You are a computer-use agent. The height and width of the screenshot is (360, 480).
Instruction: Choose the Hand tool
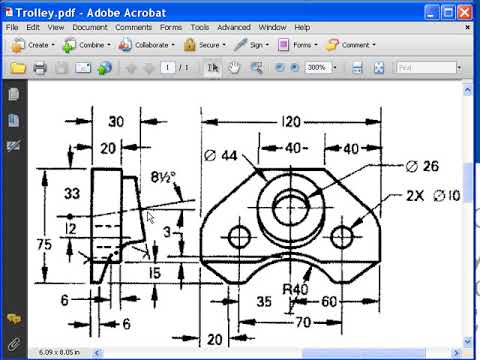point(234,68)
